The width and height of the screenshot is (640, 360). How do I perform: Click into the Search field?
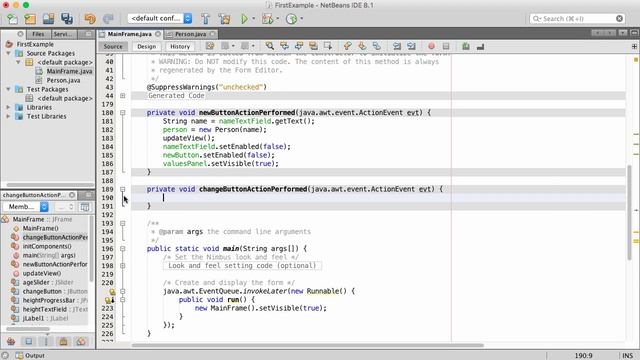[x=573, y=19]
